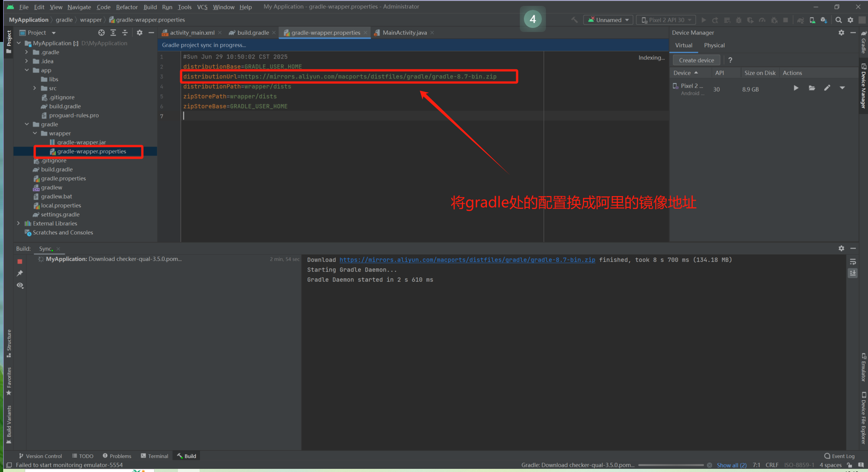Click the Gradle download progress bar
This screenshot has width=868, height=472.
(671, 465)
